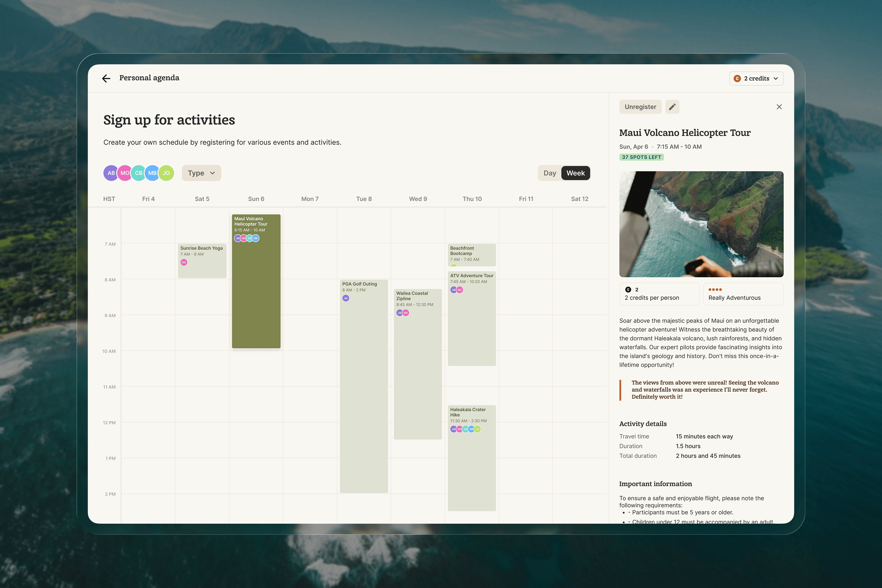
Task: Click the back arrow next to Personal agenda
Action: click(x=106, y=78)
